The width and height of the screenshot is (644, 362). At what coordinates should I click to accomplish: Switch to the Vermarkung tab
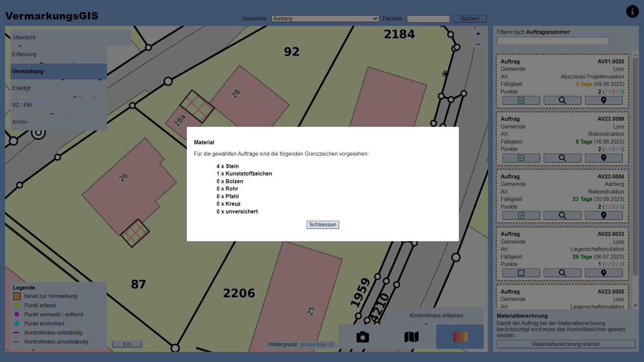tap(58, 71)
